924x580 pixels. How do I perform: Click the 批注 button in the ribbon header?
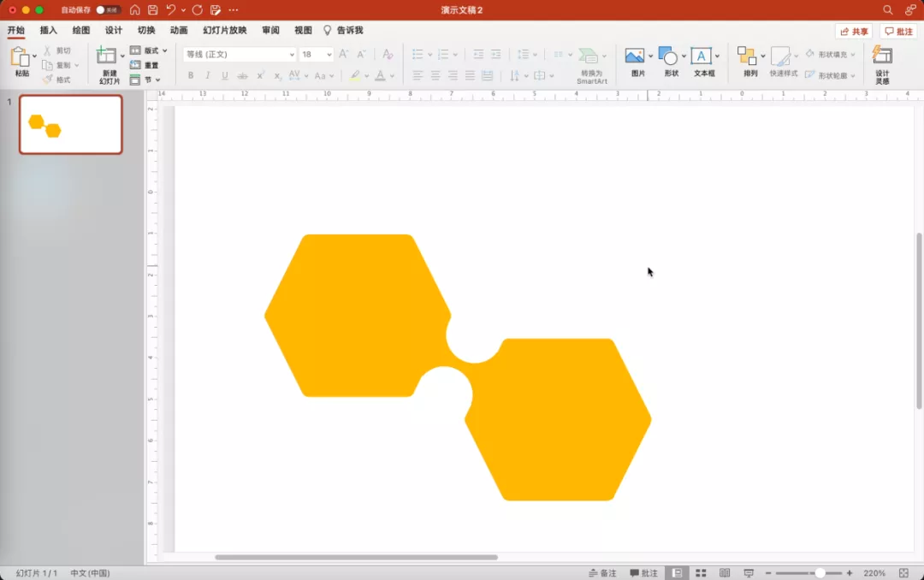[x=898, y=32]
